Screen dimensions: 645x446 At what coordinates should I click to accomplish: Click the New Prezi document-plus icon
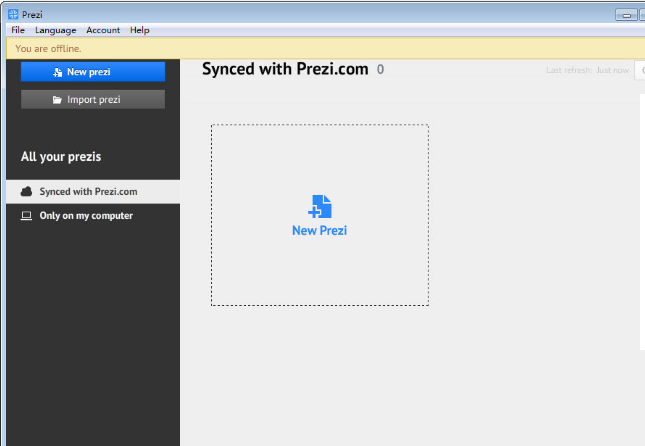[320, 207]
